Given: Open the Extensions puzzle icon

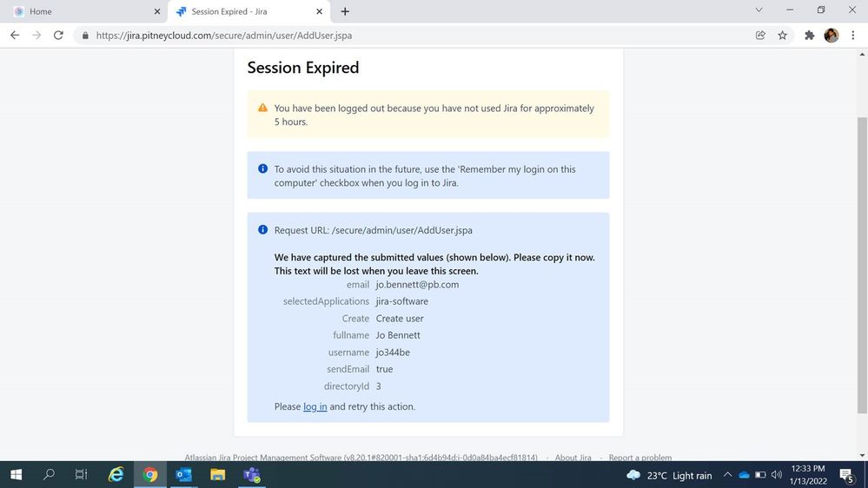Looking at the screenshot, I should 809,36.
